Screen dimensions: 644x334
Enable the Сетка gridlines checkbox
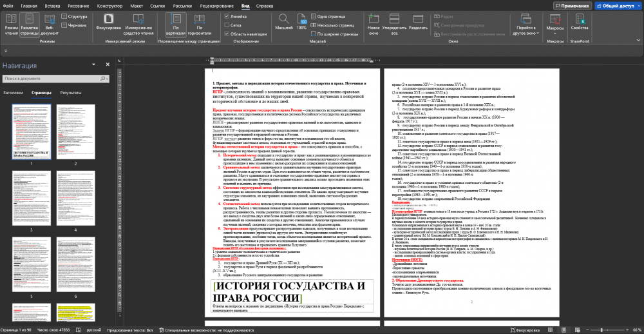pos(227,25)
